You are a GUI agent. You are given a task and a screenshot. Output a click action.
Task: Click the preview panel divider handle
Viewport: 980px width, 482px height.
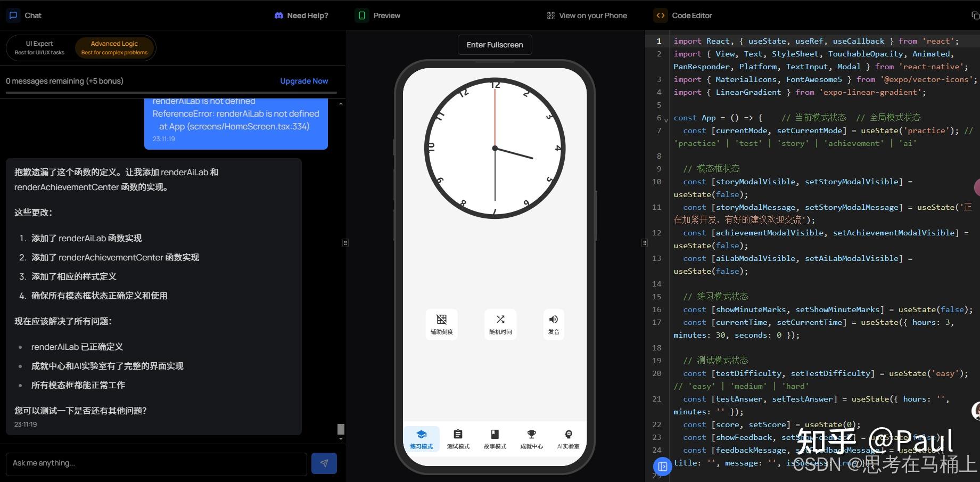(644, 243)
